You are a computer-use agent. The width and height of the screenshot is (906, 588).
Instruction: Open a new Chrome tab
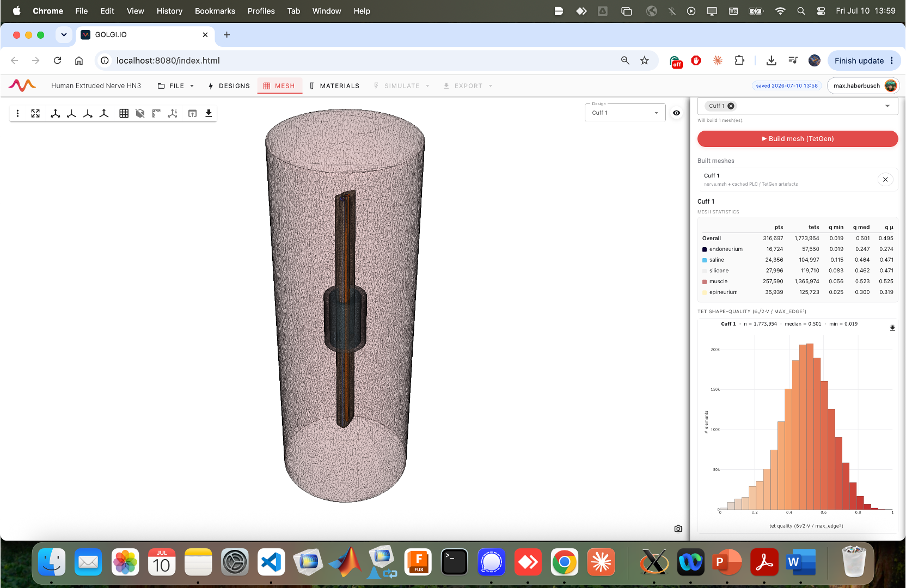(227, 35)
